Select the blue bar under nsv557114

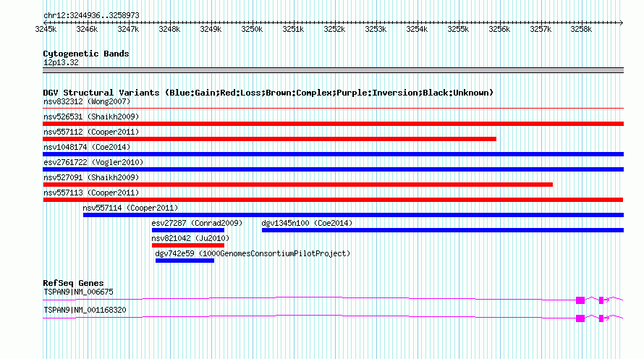353,215
